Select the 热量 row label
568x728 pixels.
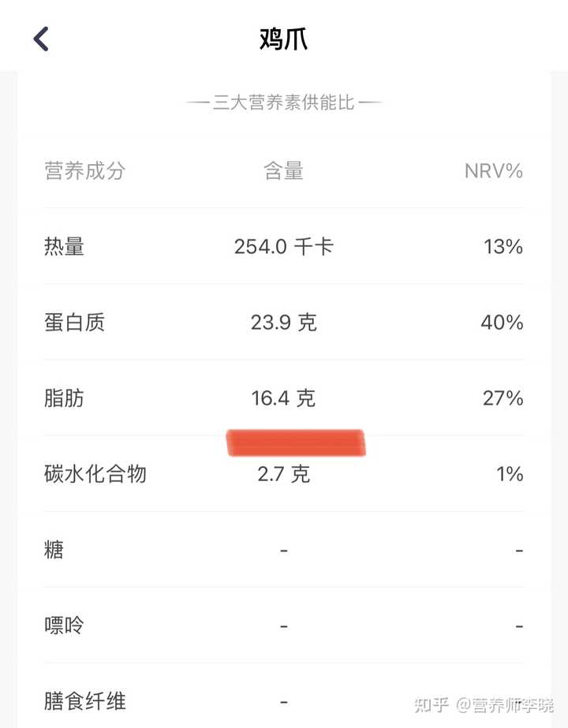click(x=64, y=247)
